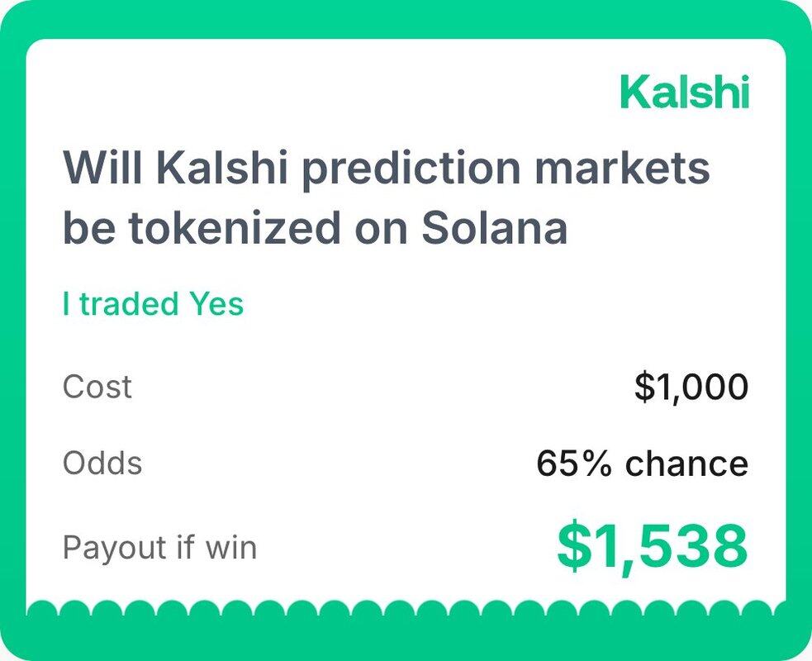This screenshot has height=661, width=812.
Task: Click the word 'chance' beside 65%
Action: [686, 463]
